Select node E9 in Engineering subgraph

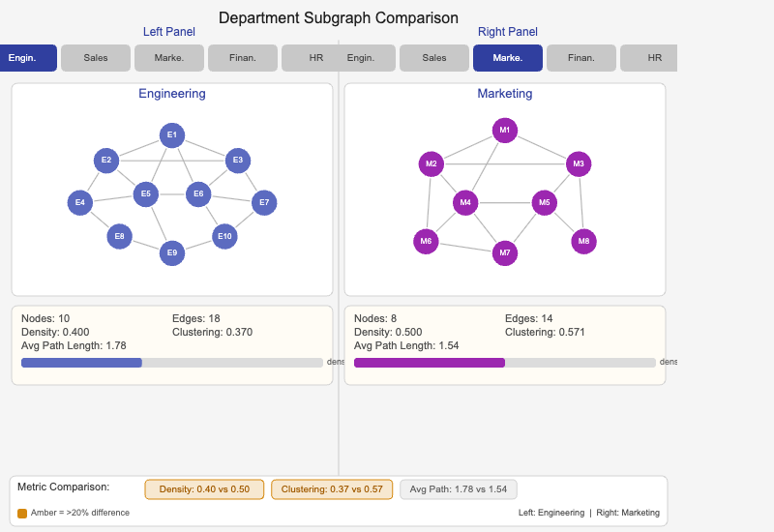171,253
